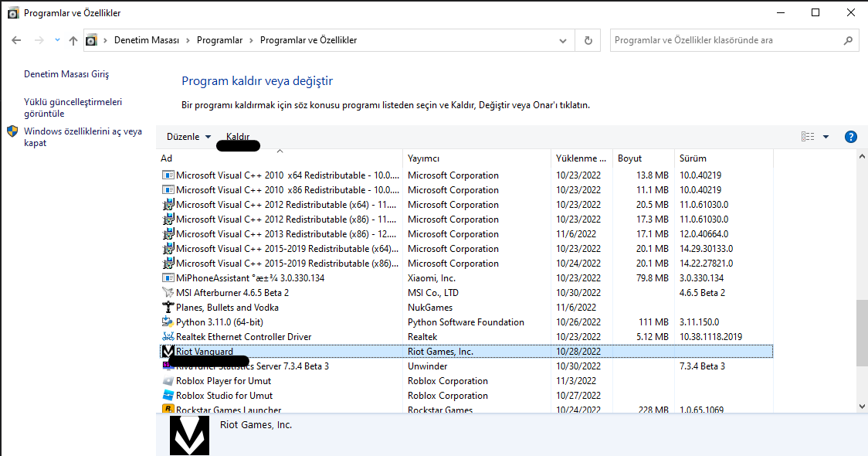This screenshot has width=868, height=456.
Task: Click the blue Help icon
Action: pos(851,137)
